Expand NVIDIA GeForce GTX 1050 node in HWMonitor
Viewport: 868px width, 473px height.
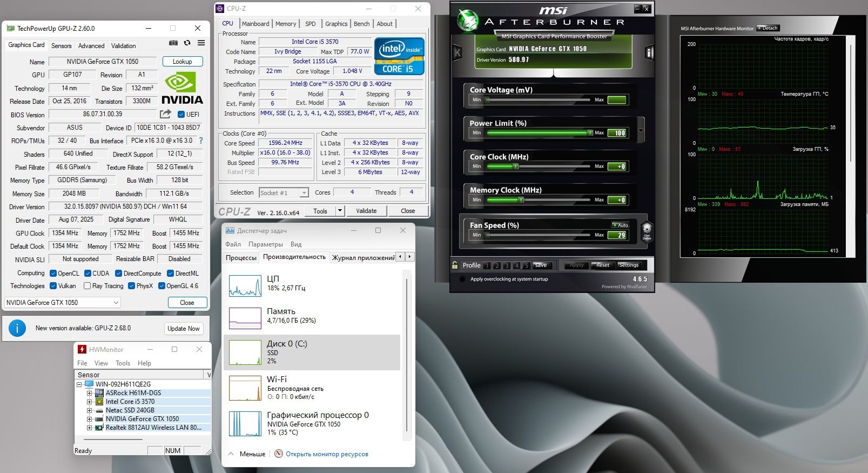90,419
